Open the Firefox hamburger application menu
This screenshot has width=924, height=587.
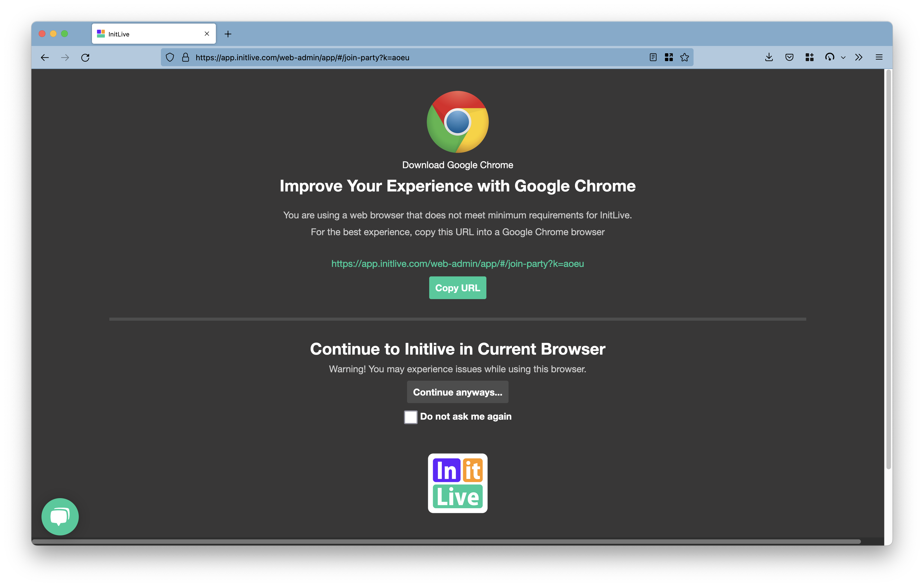tap(879, 57)
